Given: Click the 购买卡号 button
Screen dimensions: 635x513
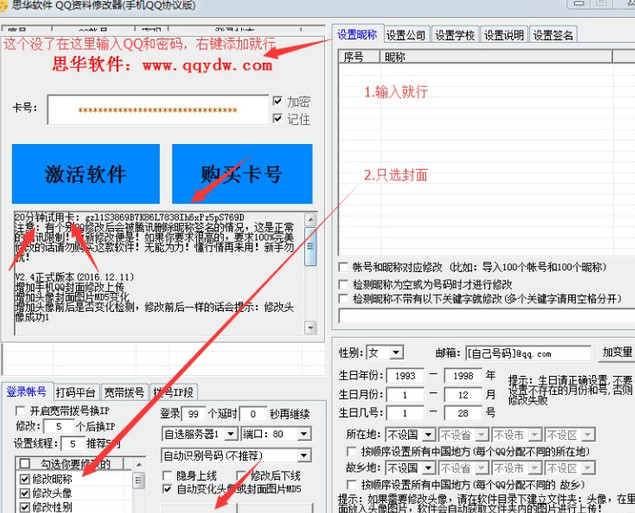Looking at the screenshot, I should point(242,174).
